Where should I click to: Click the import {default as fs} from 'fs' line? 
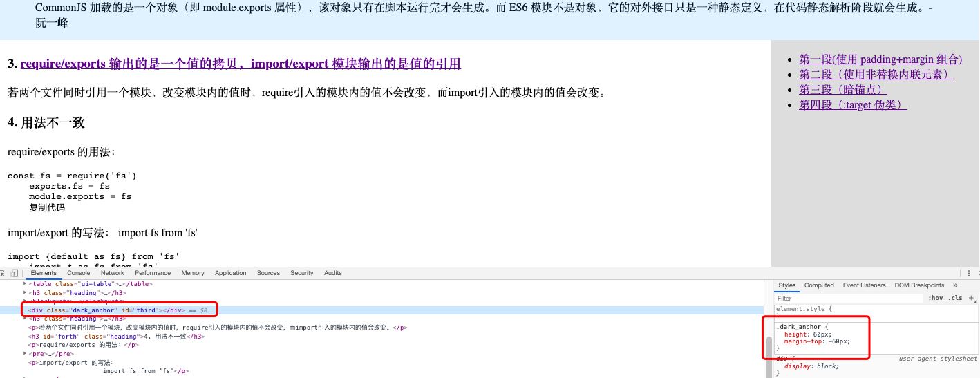93,256
